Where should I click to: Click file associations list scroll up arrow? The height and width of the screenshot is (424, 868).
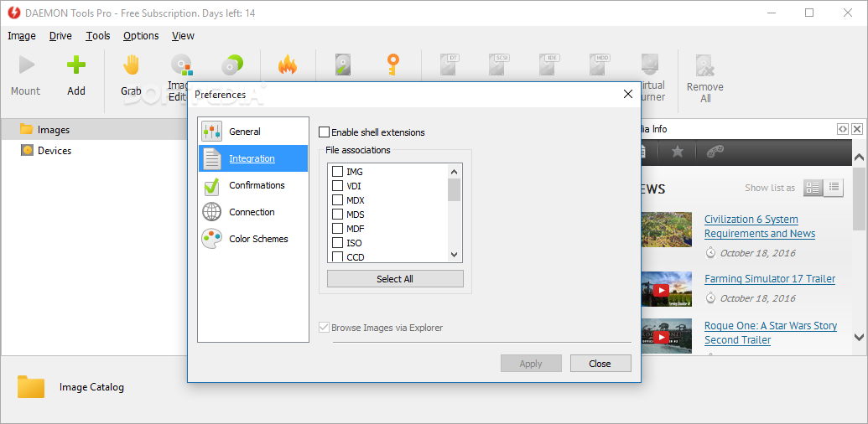pos(455,172)
